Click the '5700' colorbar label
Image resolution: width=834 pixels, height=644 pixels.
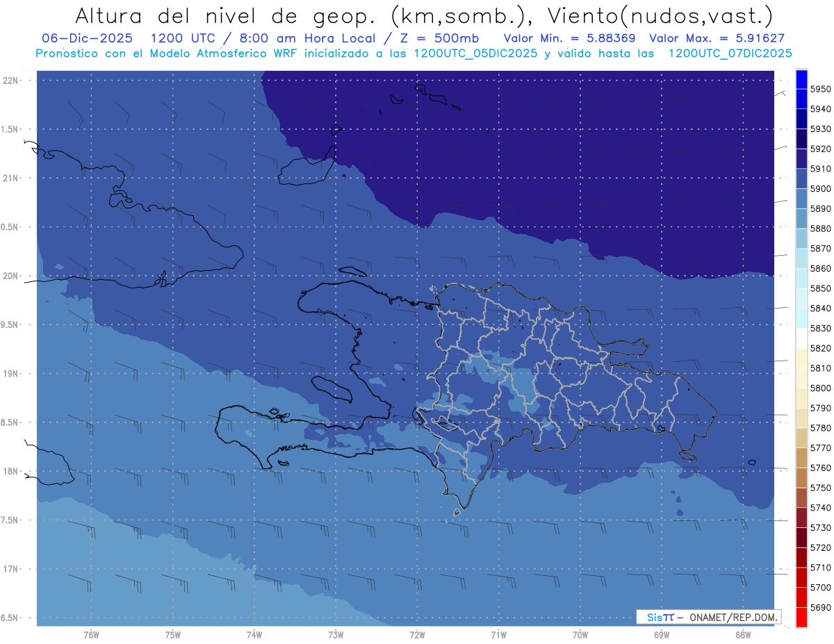tap(820, 587)
